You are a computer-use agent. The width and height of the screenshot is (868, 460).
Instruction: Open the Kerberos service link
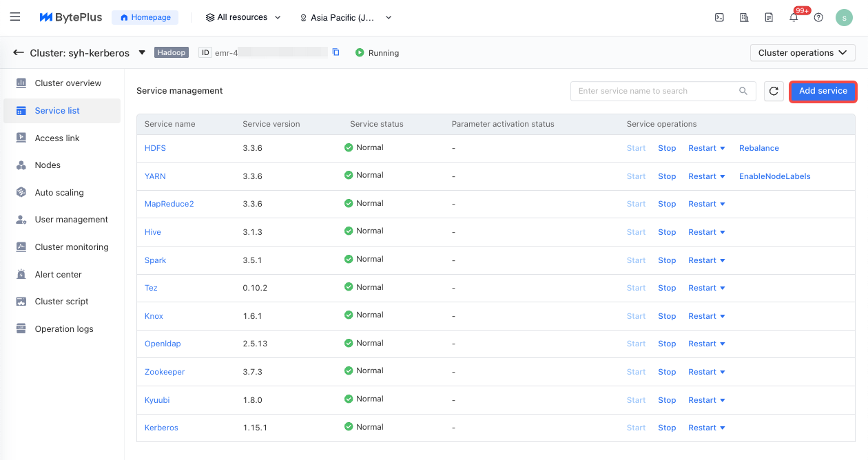click(161, 428)
